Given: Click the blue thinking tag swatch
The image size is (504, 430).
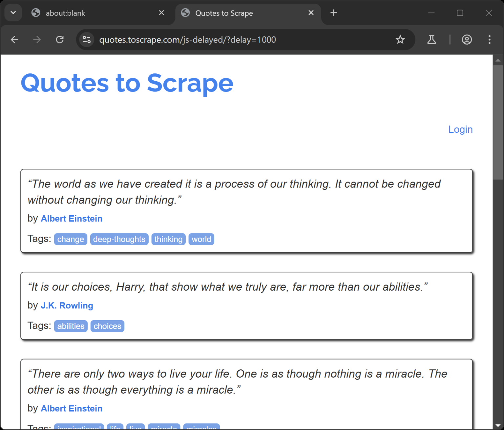Looking at the screenshot, I should [x=168, y=239].
